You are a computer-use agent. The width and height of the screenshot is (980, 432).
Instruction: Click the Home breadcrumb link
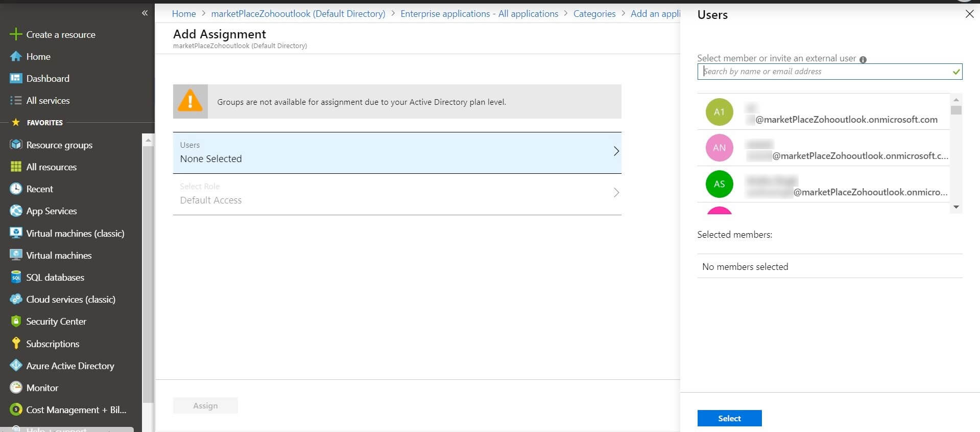[184, 14]
